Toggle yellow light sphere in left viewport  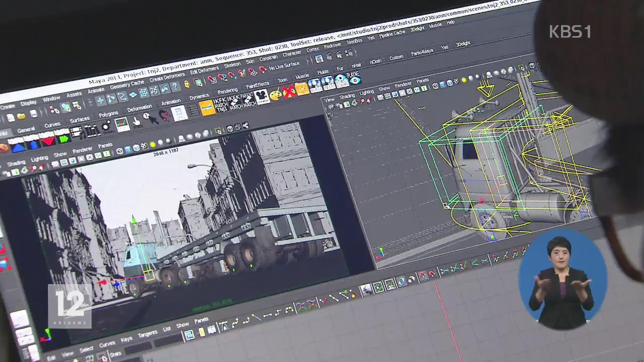click(x=152, y=145)
